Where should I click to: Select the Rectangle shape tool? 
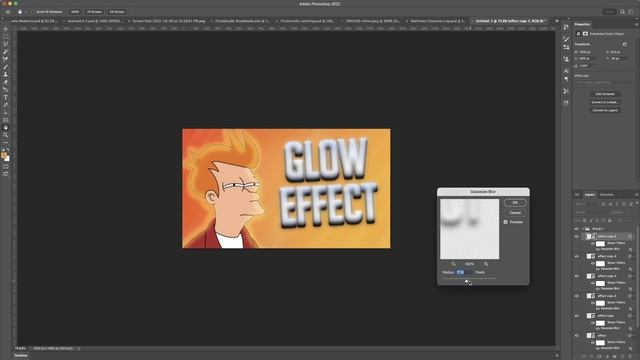pyautogui.click(x=5, y=120)
